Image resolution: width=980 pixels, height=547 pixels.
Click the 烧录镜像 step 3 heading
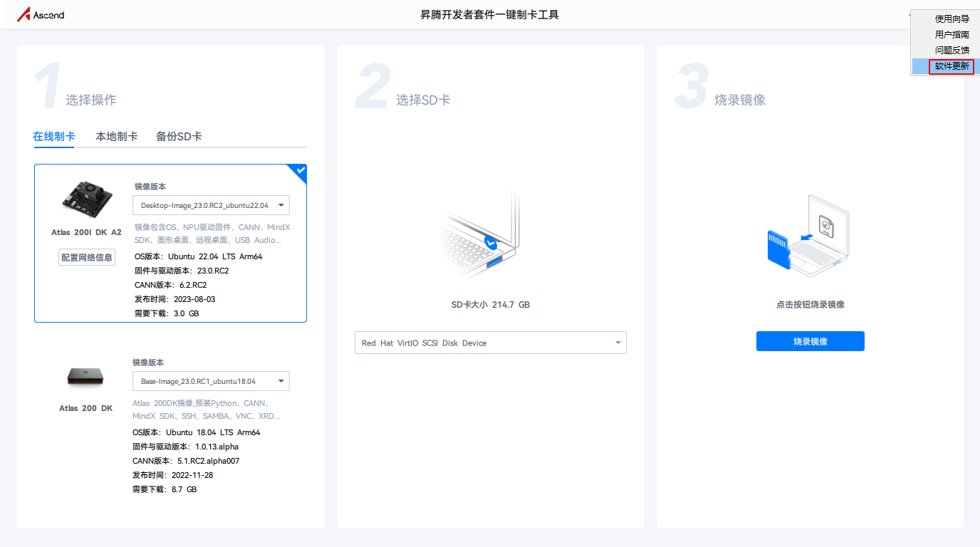740,100
